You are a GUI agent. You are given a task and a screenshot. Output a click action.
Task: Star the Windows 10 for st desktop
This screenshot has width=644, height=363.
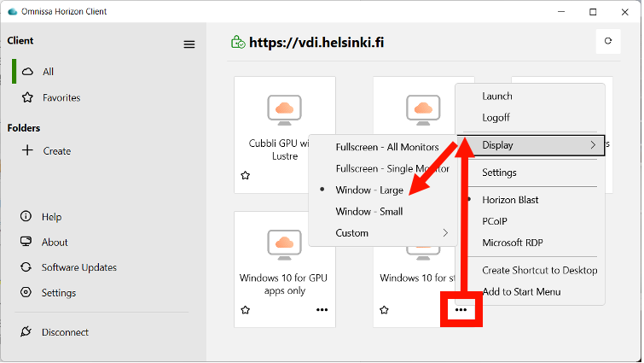click(384, 310)
